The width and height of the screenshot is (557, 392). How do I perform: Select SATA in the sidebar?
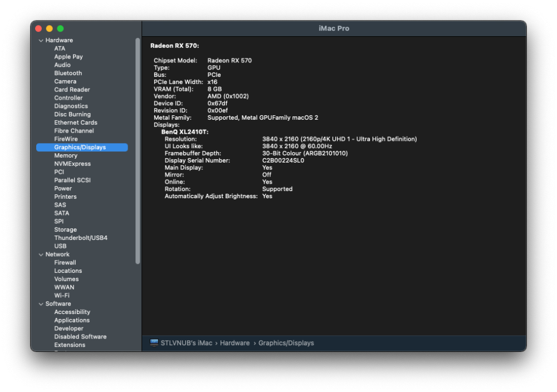(61, 213)
